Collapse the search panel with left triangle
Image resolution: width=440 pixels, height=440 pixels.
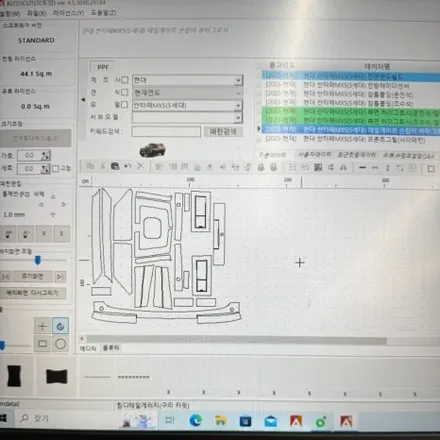(83, 99)
